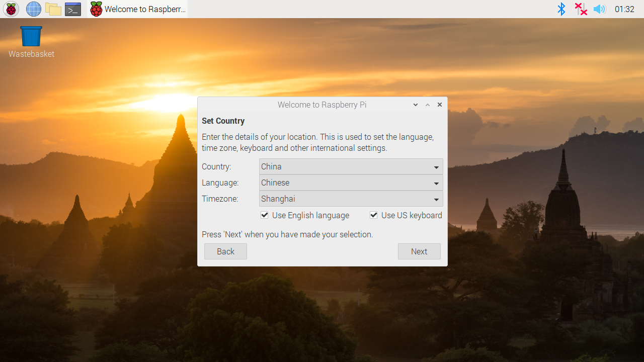The image size is (644, 362).
Task: Open the Bluetooth tray menu
Action: coord(561,9)
